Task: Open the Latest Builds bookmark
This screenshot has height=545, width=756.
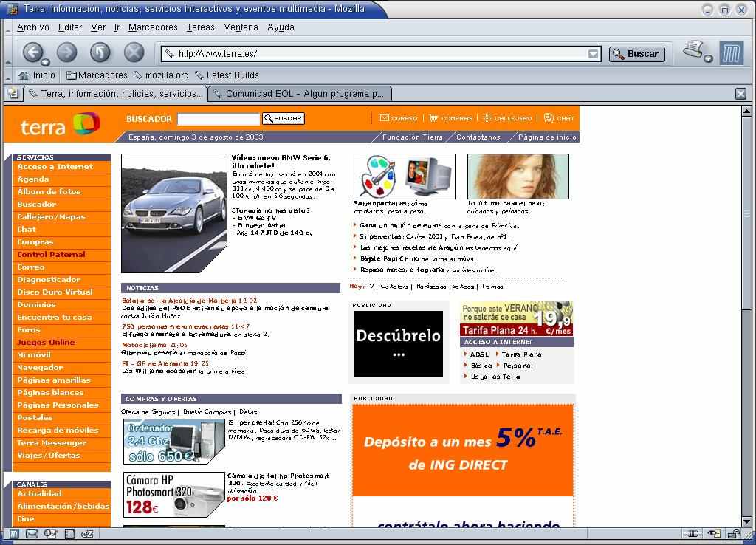Action: [227, 75]
